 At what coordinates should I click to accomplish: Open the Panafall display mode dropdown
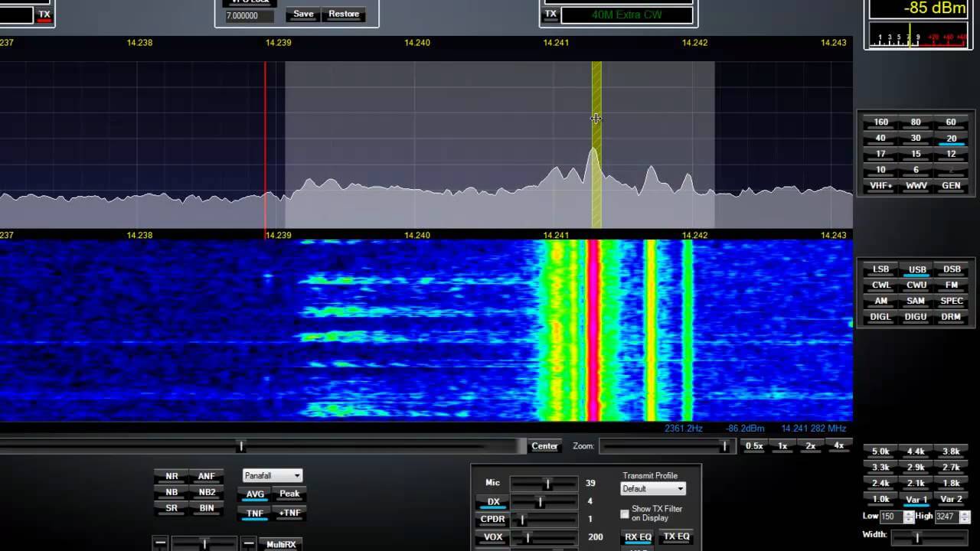pyautogui.click(x=272, y=475)
